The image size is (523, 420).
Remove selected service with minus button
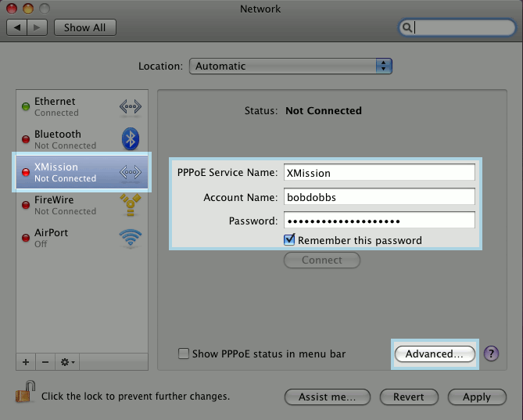click(45, 362)
